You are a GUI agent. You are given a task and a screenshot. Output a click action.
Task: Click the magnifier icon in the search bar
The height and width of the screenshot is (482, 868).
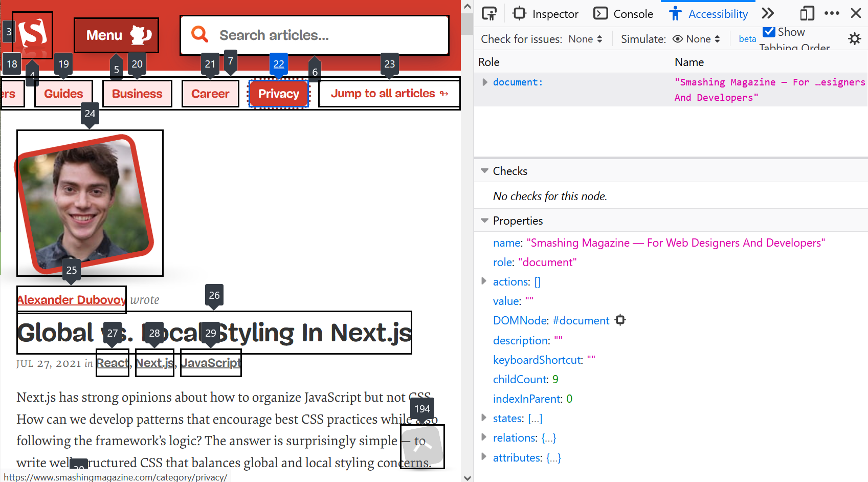click(x=200, y=34)
